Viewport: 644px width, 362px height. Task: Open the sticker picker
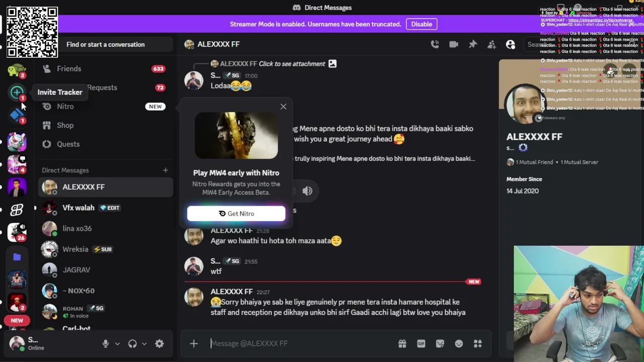pyautogui.click(x=440, y=344)
